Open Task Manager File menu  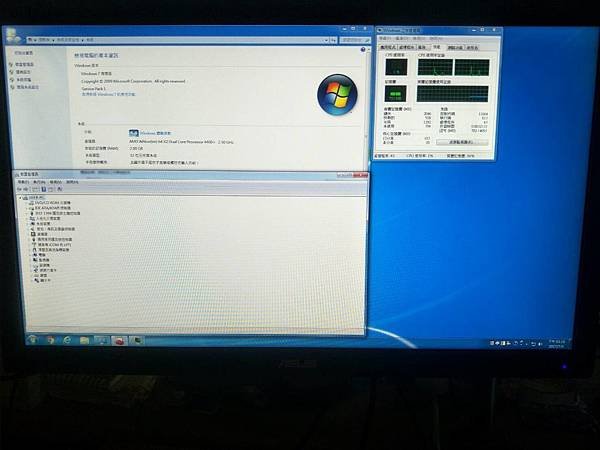point(385,39)
